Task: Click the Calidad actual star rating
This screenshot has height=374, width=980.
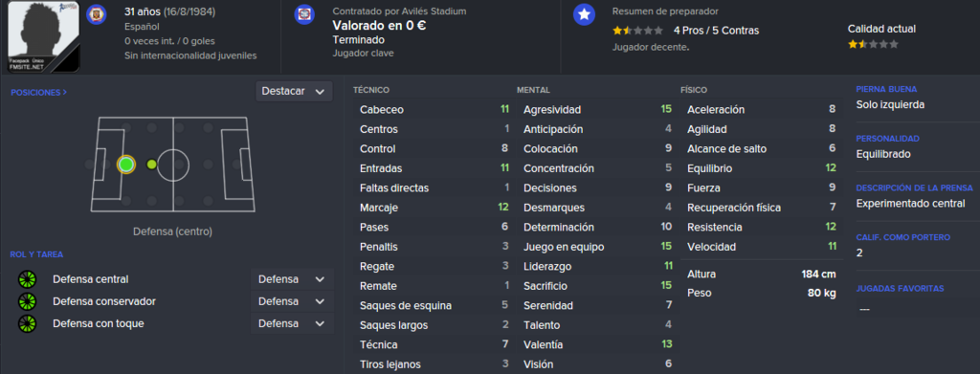Action: [873, 44]
